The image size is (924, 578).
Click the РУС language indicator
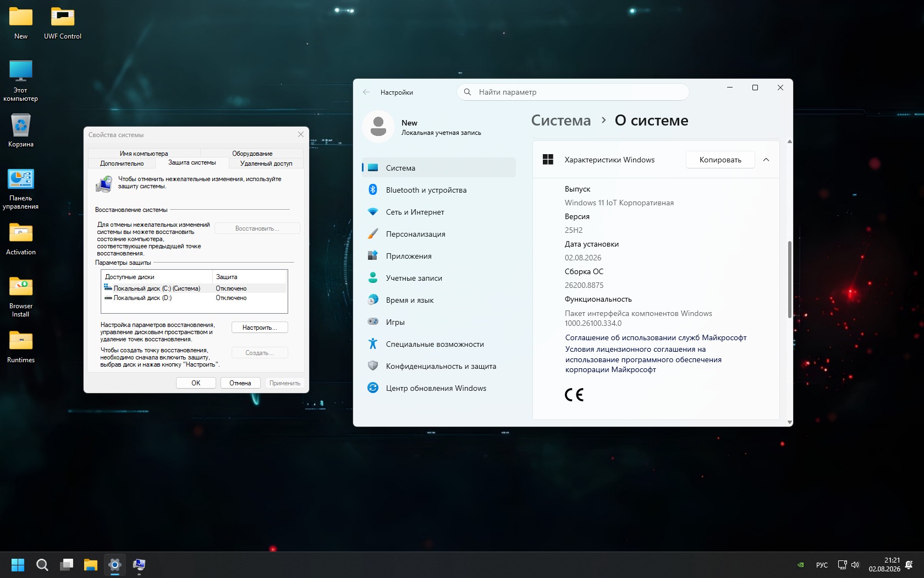(x=822, y=565)
